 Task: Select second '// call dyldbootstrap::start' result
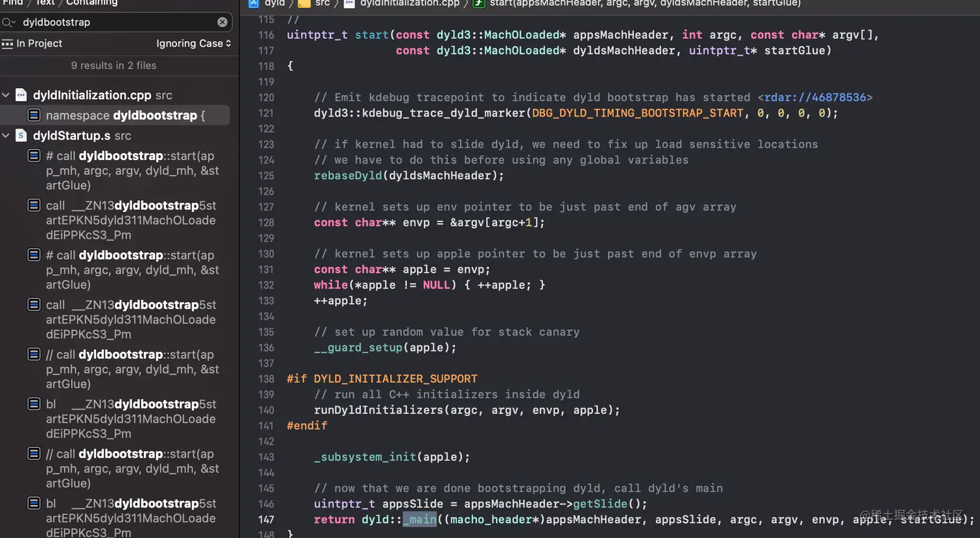[132, 468]
